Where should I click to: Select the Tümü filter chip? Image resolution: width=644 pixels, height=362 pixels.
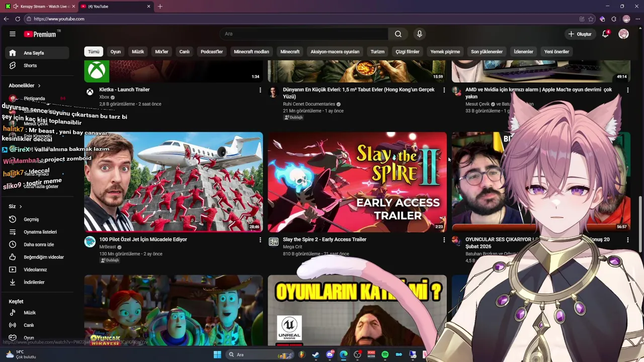pyautogui.click(x=94, y=52)
